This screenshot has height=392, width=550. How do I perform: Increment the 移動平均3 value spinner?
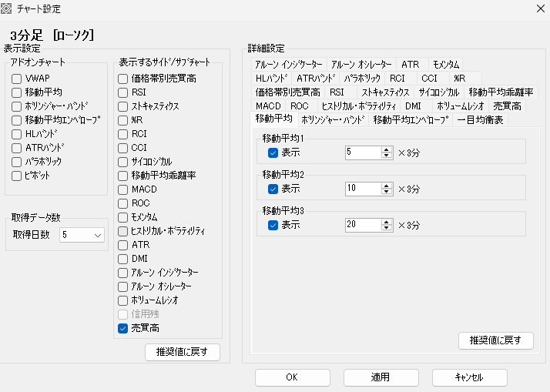click(387, 222)
